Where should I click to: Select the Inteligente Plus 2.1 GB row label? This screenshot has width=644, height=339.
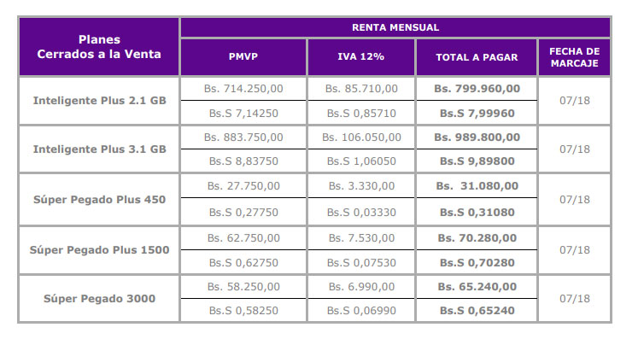[x=99, y=101]
